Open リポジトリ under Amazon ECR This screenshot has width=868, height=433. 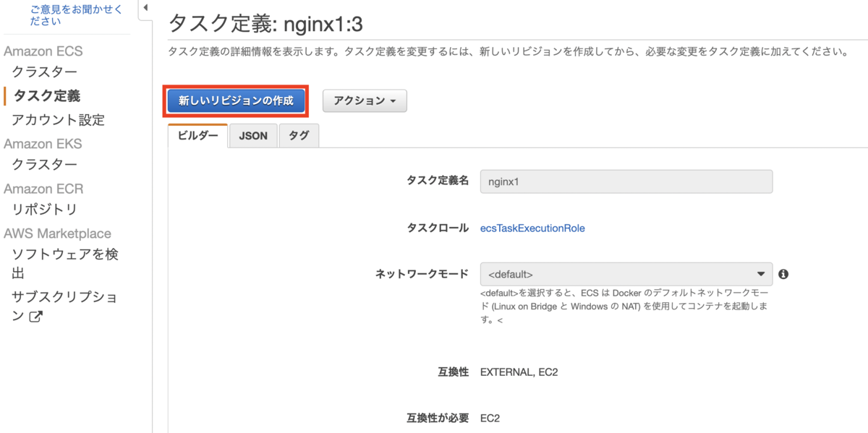44,209
